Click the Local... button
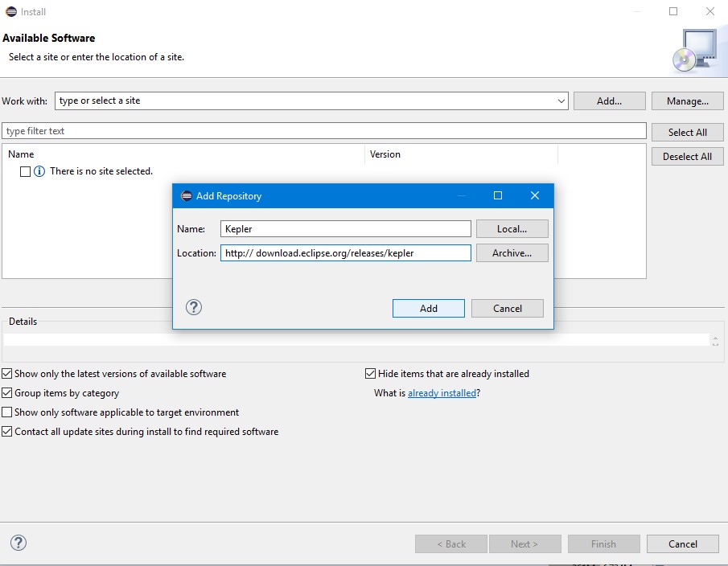728x566 pixels. pos(512,228)
